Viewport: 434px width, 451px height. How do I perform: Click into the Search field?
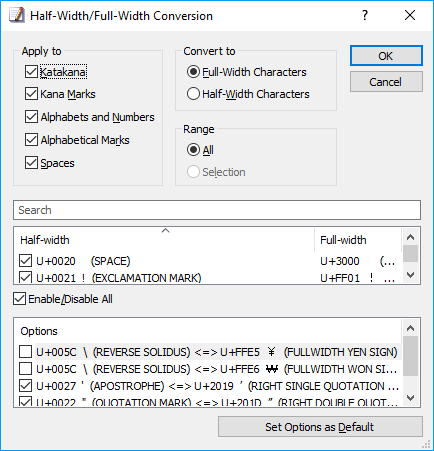click(217, 210)
